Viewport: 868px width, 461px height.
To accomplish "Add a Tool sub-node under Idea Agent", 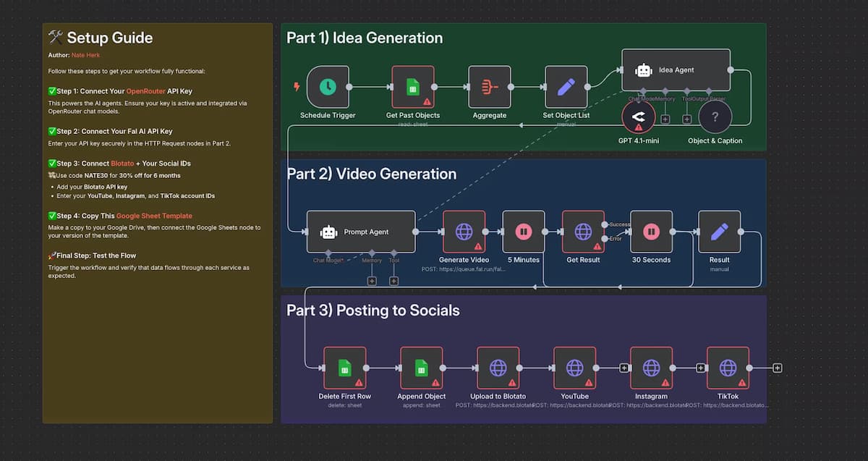I will coord(686,119).
